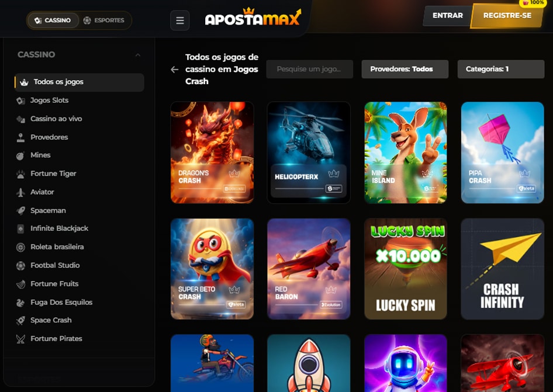Click the crown icon on Dragon's Crash card
This screenshot has width=553, height=392.
pyautogui.click(x=234, y=174)
